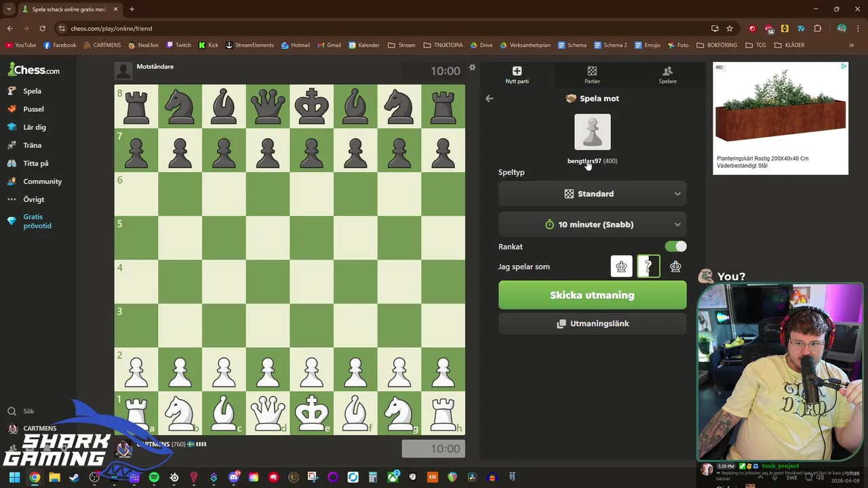Open the Kick bookmark
Screen dimensions: 868x488
click(x=208, y=45)
